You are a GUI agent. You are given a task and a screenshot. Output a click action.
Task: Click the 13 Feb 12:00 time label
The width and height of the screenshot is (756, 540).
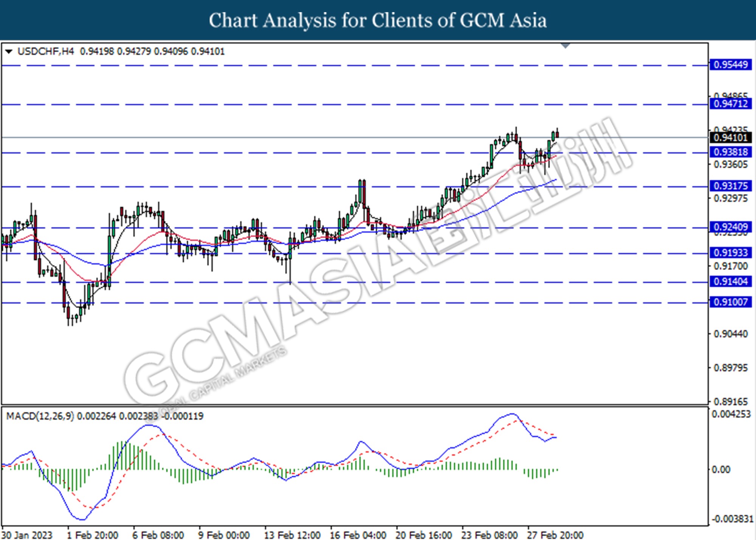[292, 535]
